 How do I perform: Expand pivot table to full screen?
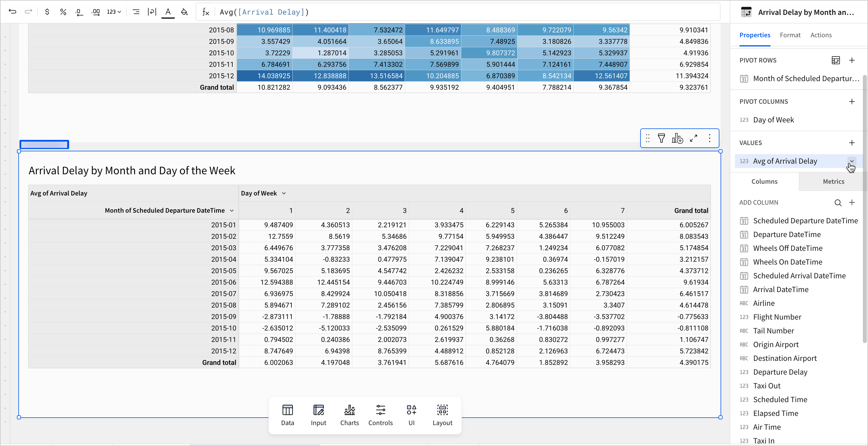[x=694, y=138]
